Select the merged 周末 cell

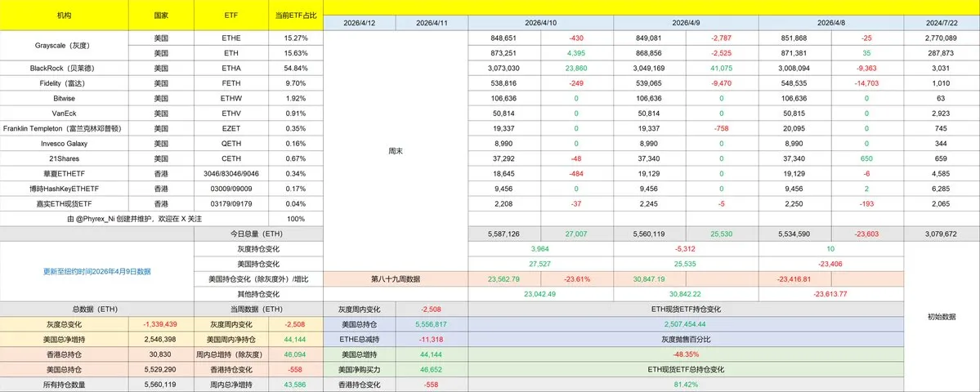(396, 151)
